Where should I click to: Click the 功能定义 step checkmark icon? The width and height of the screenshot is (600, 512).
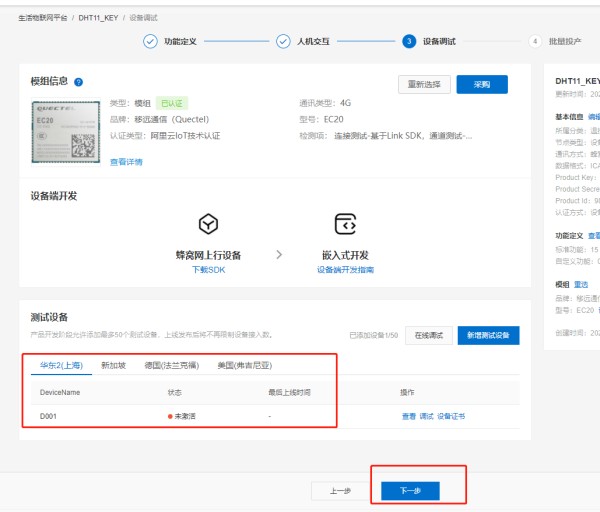[x=150, y=42]
